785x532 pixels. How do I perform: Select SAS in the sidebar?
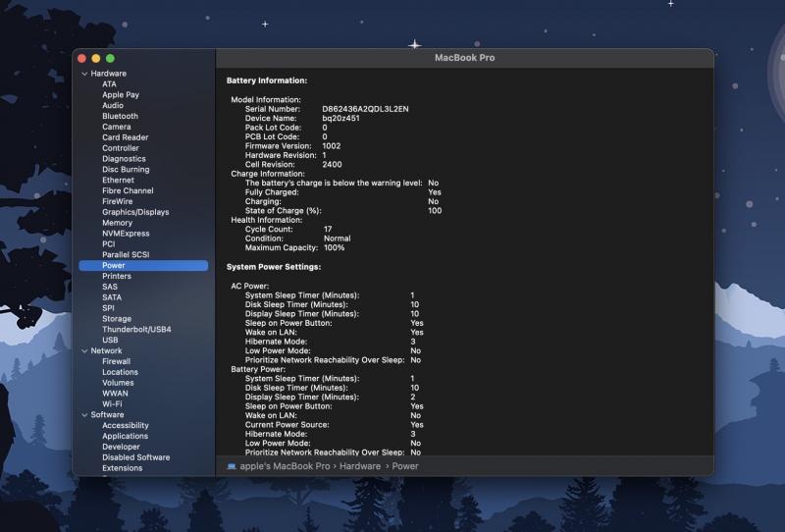point(110,287)
